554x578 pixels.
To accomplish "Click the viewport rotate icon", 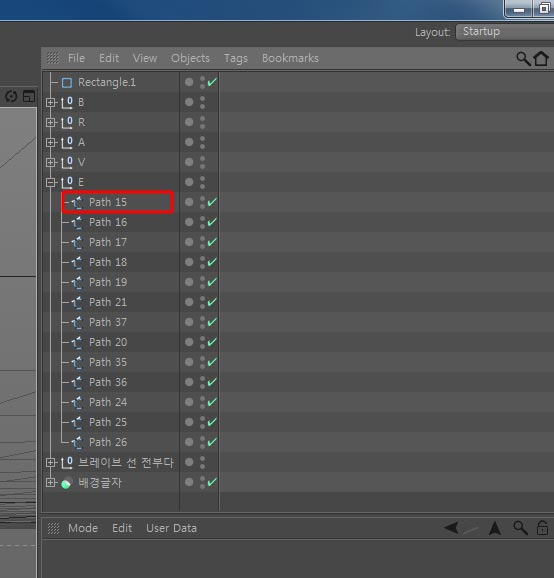I will coord(11,97).
